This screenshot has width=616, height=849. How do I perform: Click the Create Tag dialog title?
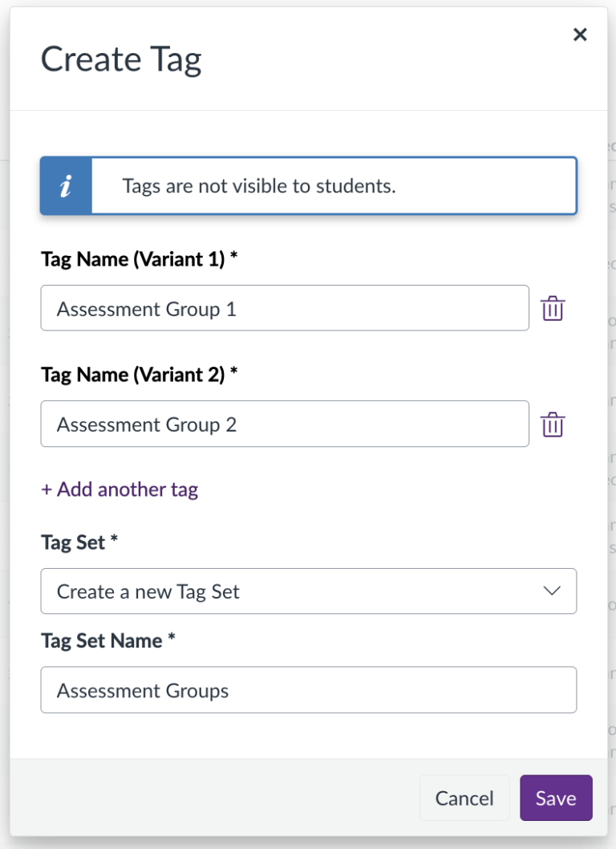[x=121, y=59]
